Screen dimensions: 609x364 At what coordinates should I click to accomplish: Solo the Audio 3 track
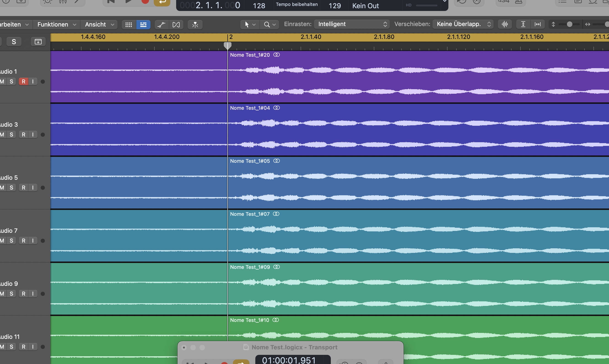pyautogui.click(x=11, y=134)
